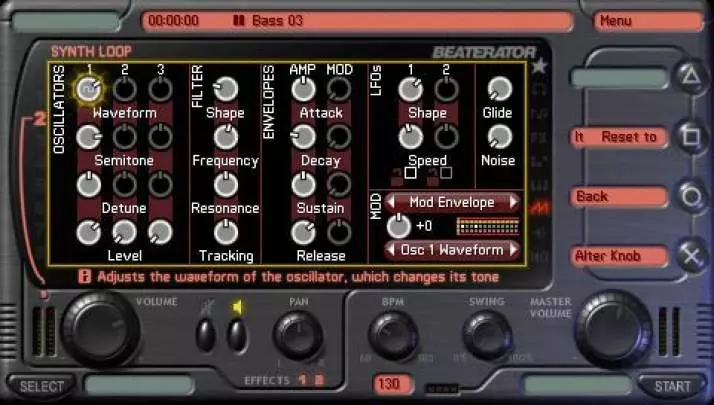Image resolution: width=714 pixels, height=405 pixels.
Task: Select the large VOLUME knob
Action: point(101,329)
